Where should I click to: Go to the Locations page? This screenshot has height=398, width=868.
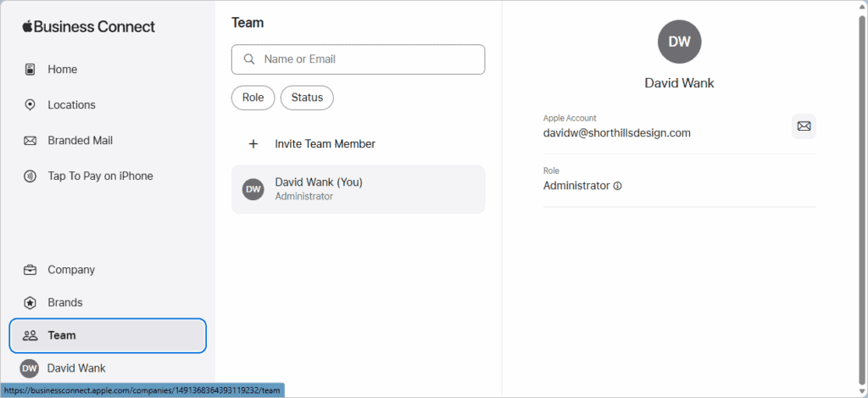click(x=71, y=105)
